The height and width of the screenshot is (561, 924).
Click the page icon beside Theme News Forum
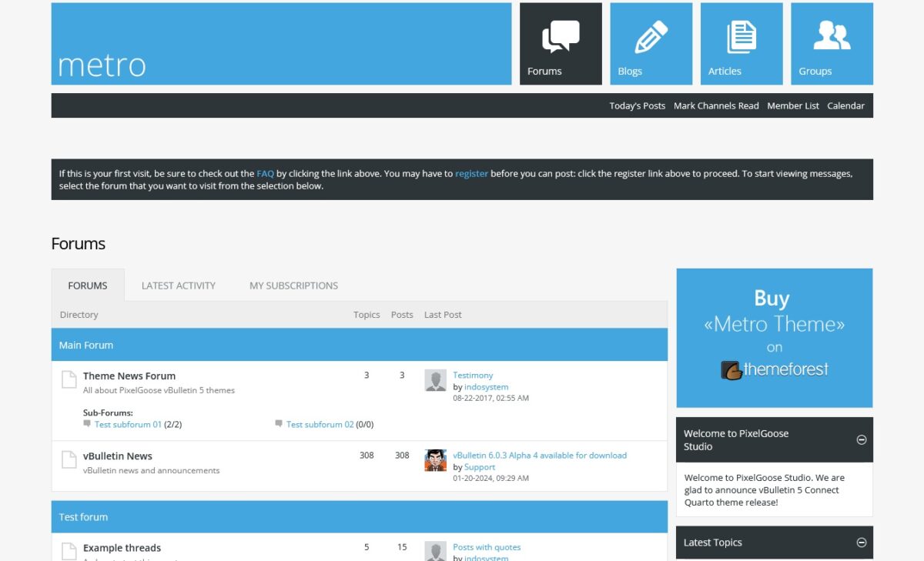coord(68,379)
